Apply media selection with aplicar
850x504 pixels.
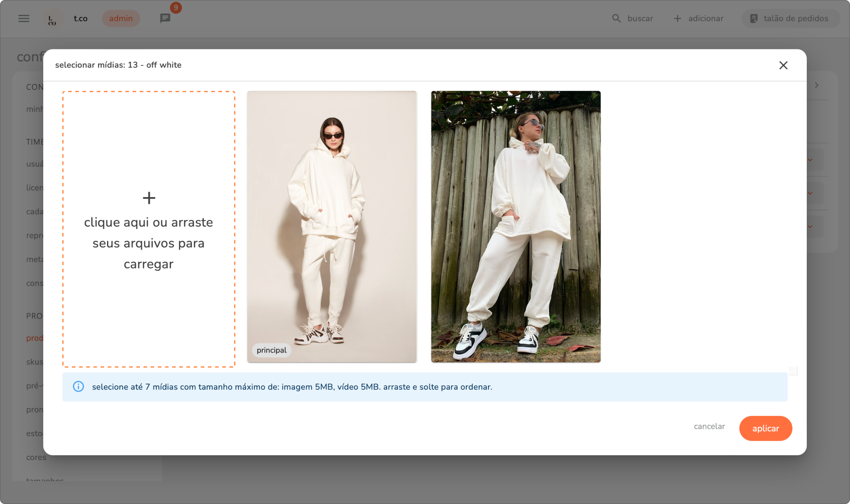click(765, 428)
